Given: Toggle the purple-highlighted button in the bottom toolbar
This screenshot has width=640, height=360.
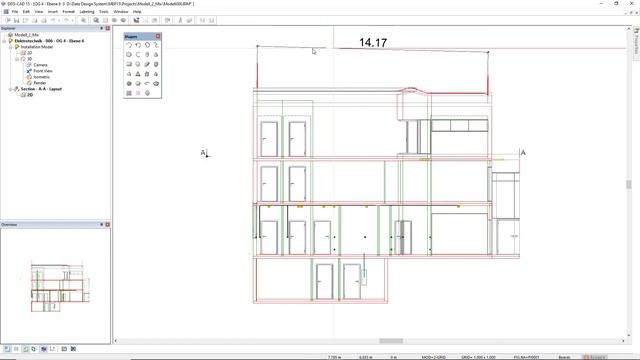Looking at the screenshot, I should [x=44, y=349].
